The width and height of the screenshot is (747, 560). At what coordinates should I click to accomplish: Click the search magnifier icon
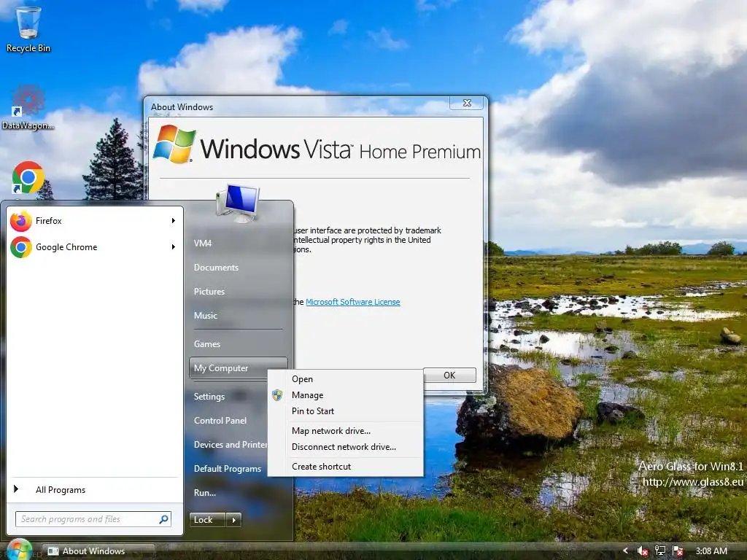tap(164, 519)
